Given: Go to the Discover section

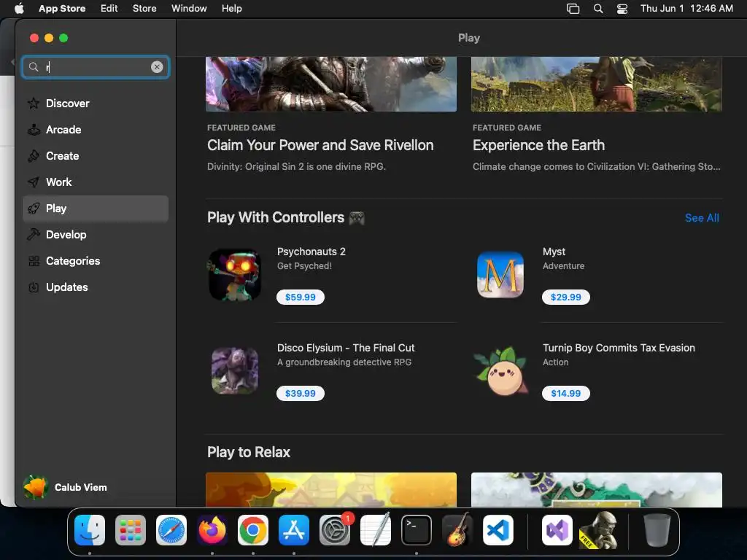Looking at the screenshot, I should click(96, 104).
